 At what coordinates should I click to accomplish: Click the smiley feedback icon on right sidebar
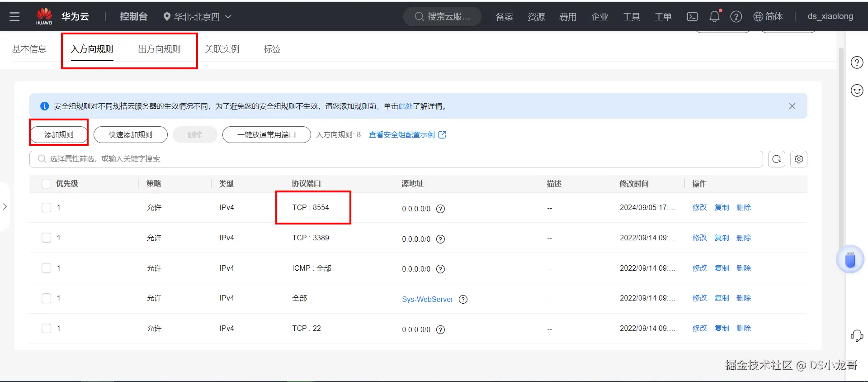point(857,91)
